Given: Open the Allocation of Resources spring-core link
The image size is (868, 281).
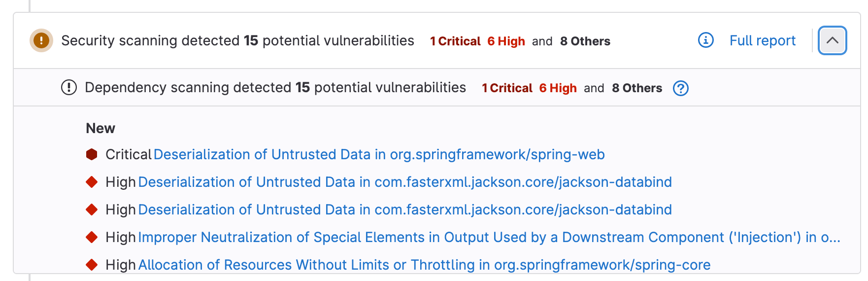Looking at the screenshot, I should (424, 265).
